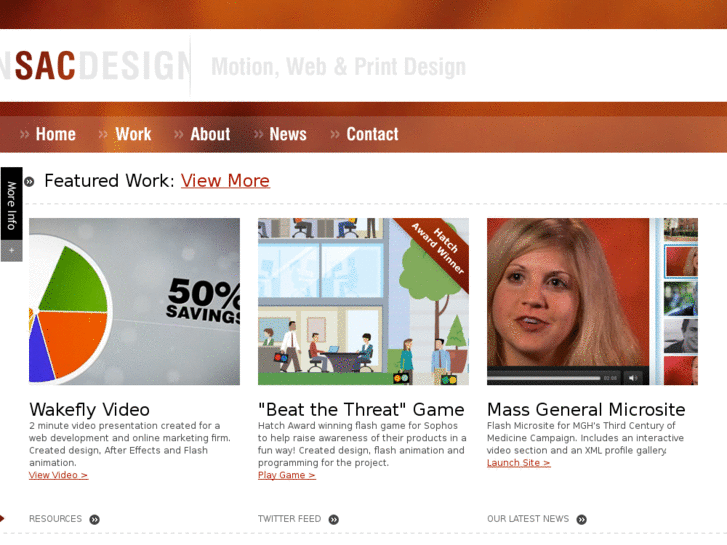Click the SAC Design logo
The image size is (727, 545).
click(95, 65)
